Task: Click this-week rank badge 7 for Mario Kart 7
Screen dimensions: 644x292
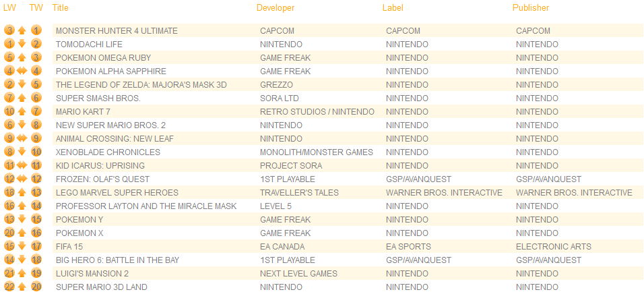Action: (x=36, y=111)
